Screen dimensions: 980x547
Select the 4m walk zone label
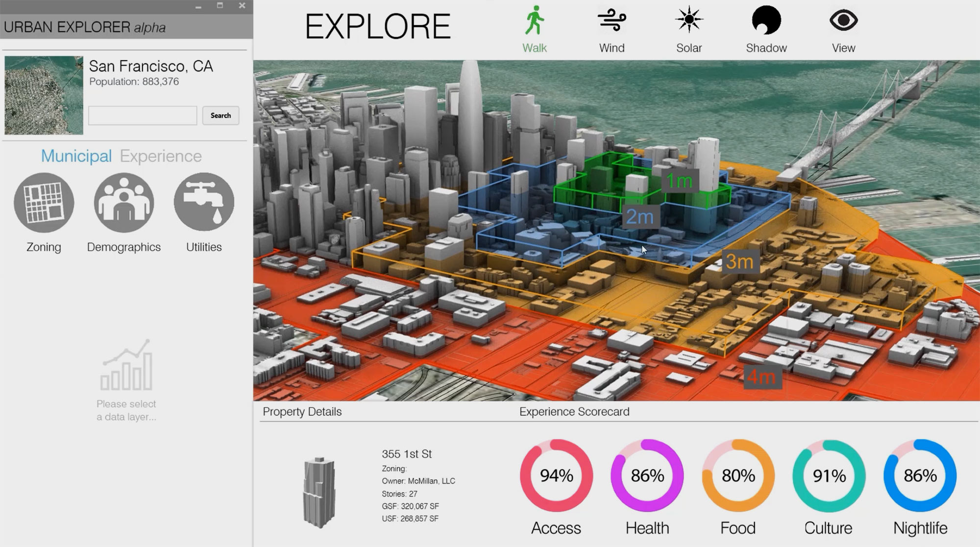(x=762, y=377)
